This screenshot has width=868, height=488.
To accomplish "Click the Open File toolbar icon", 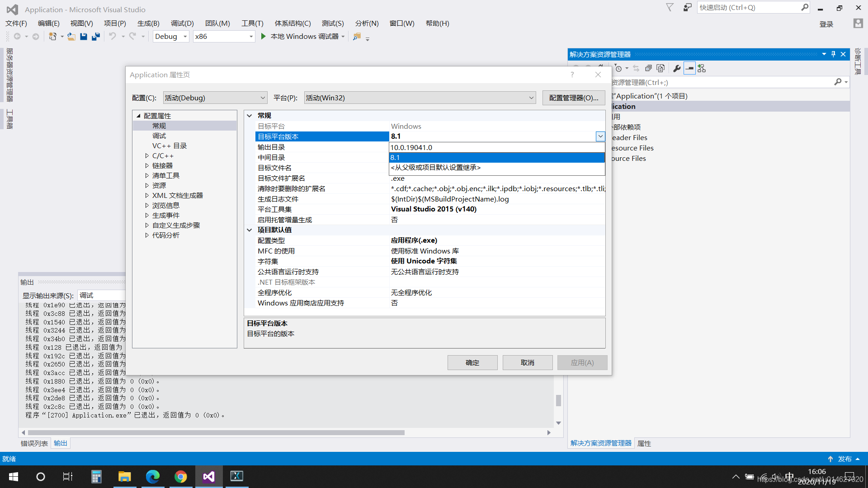I will pyautogui.click(x=71, y=37).
